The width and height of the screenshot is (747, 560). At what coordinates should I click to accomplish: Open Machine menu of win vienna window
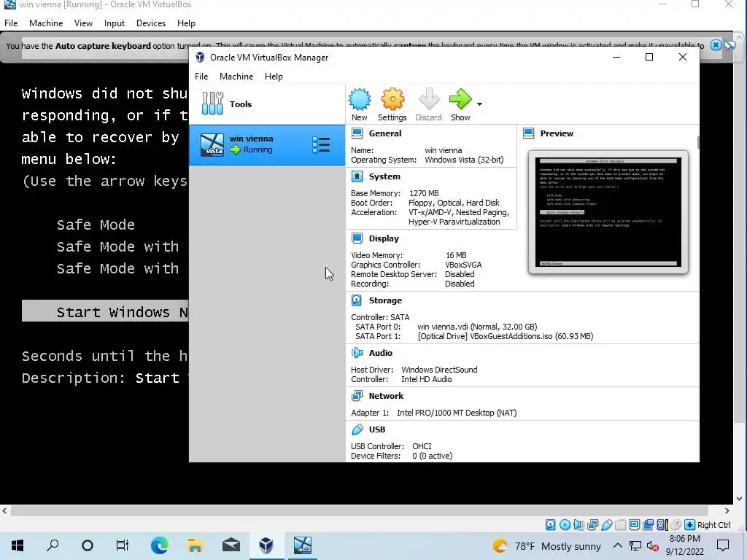[46, 23]
